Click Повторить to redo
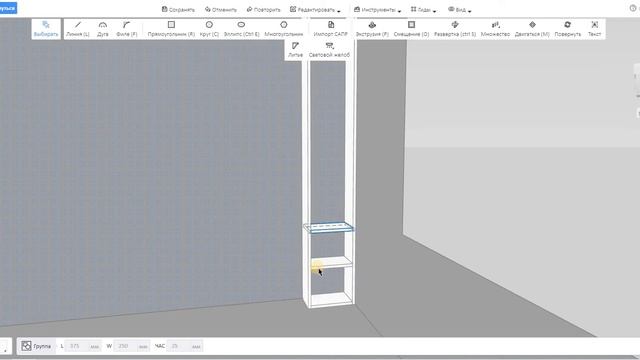The height and width of the screenshot is (360, 640). click(x=264, y=9)
